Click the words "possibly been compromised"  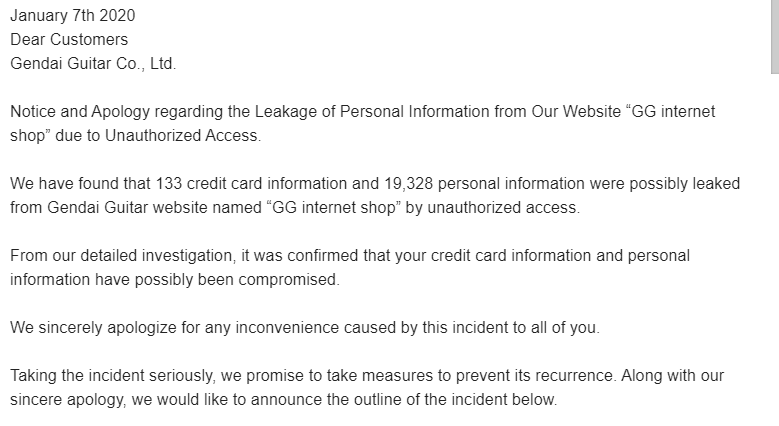point(235,280)
